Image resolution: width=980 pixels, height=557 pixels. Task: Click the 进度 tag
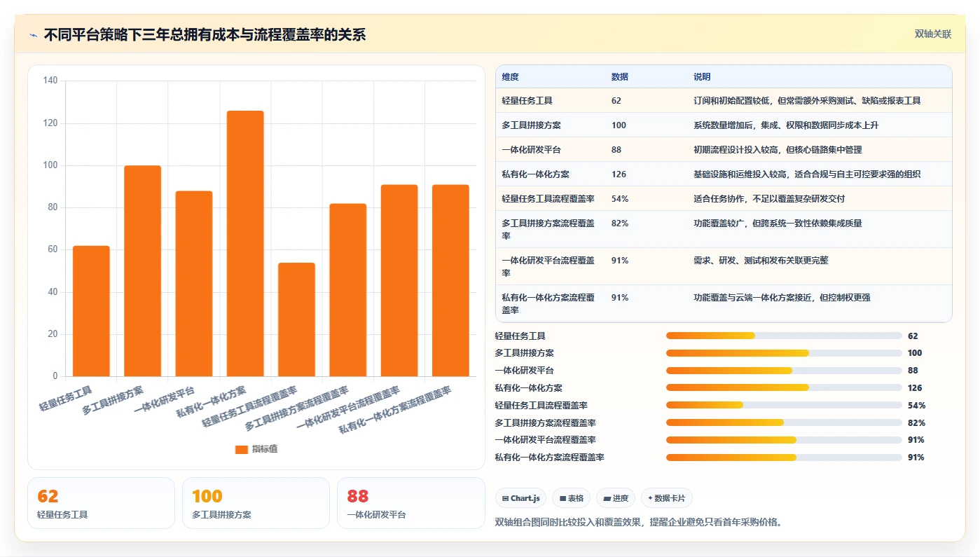tap(616, 498)
